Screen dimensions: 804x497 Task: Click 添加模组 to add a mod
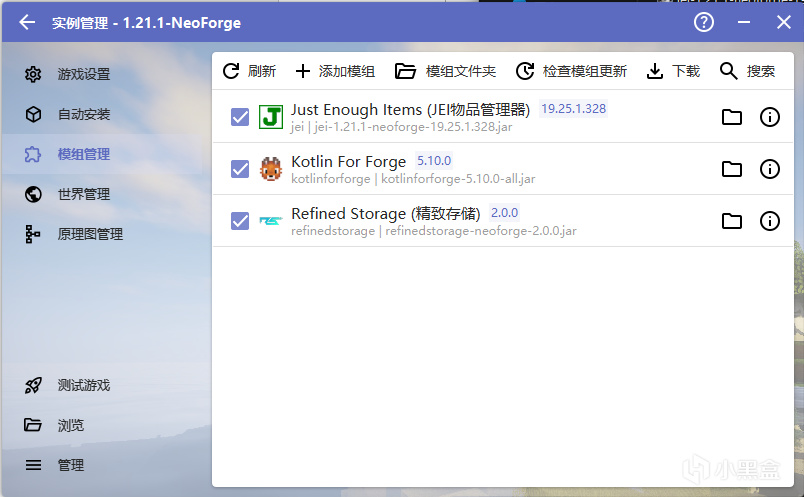(335, 71)
